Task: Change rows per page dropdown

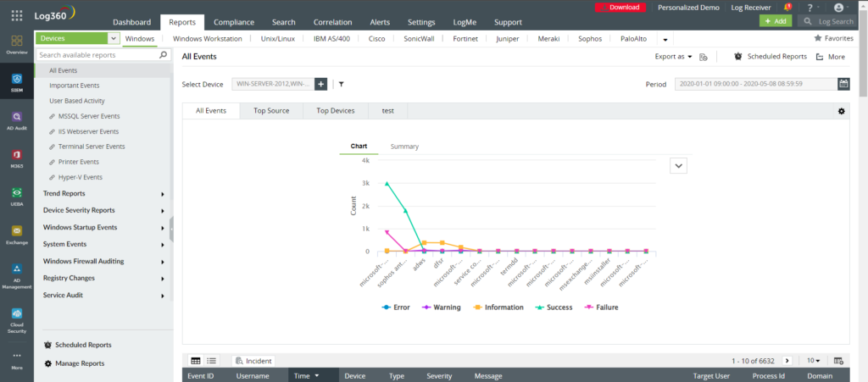Action: tap(813, 361)
